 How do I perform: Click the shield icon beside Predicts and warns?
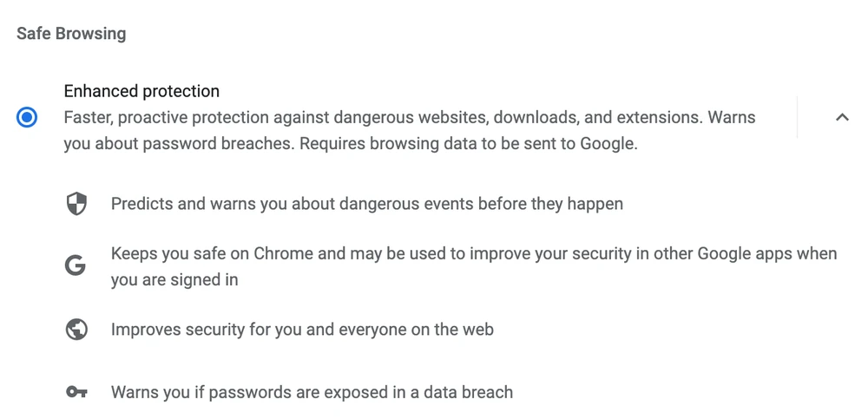click(x=77, y=205)
